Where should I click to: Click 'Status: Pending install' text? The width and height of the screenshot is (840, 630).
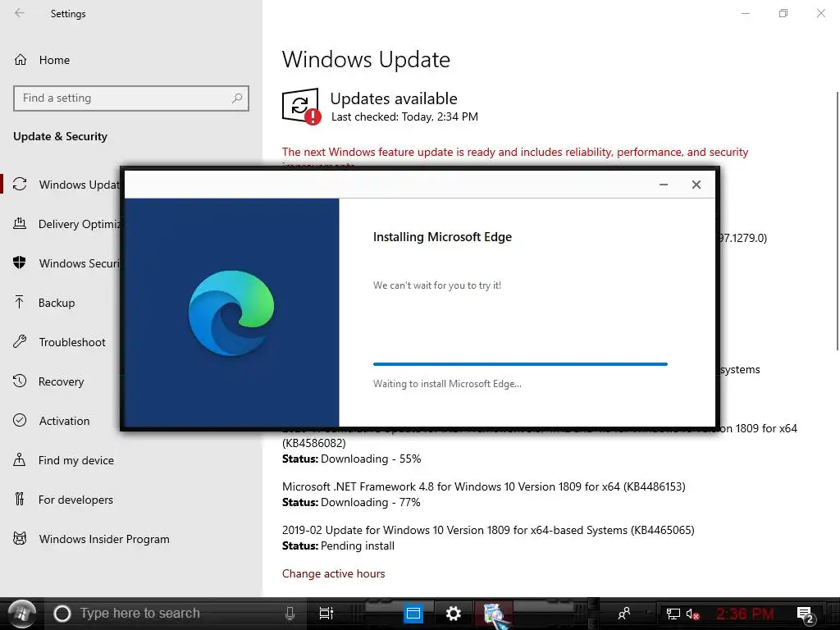tap(338, 546)
